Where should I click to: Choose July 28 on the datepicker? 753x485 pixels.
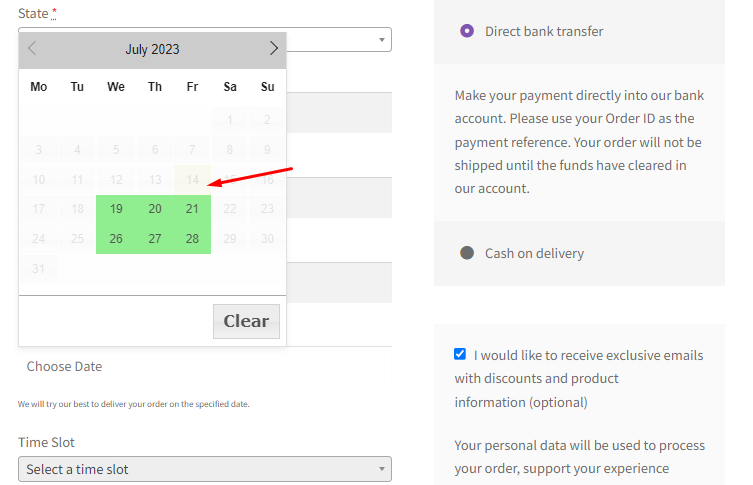tap(192, 239)
